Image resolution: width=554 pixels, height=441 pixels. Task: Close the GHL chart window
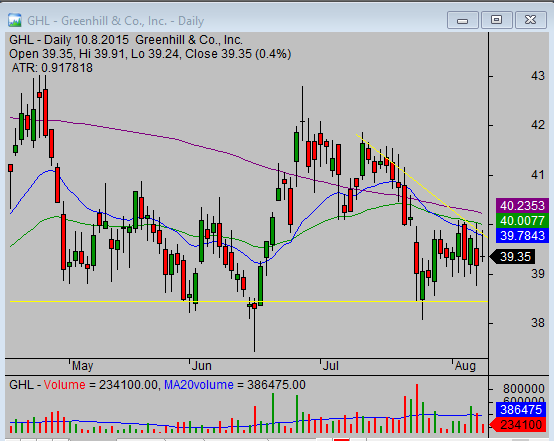pos(531,20)
